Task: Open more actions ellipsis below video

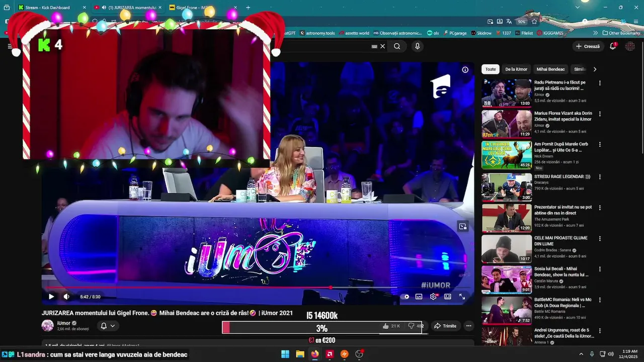Action: (468, 326)
